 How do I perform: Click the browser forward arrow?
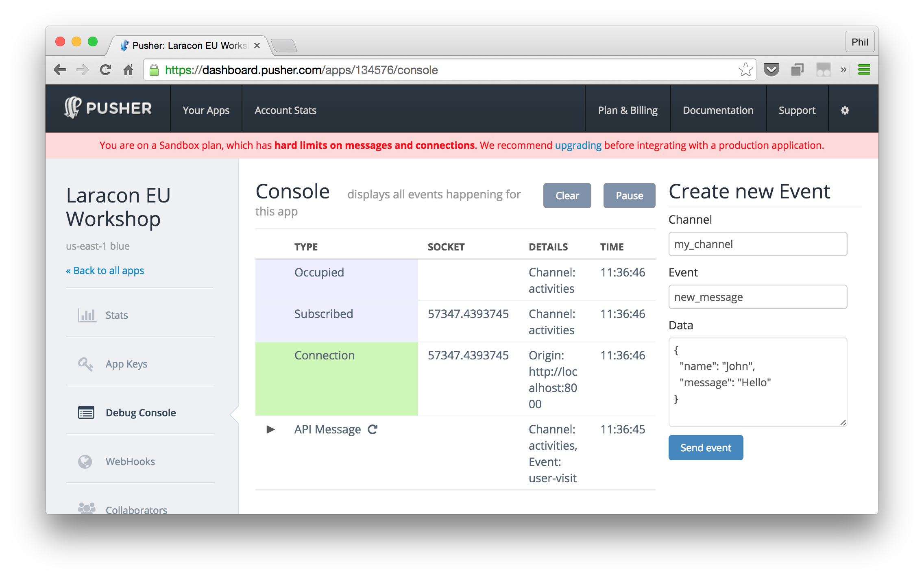[83, 70]
